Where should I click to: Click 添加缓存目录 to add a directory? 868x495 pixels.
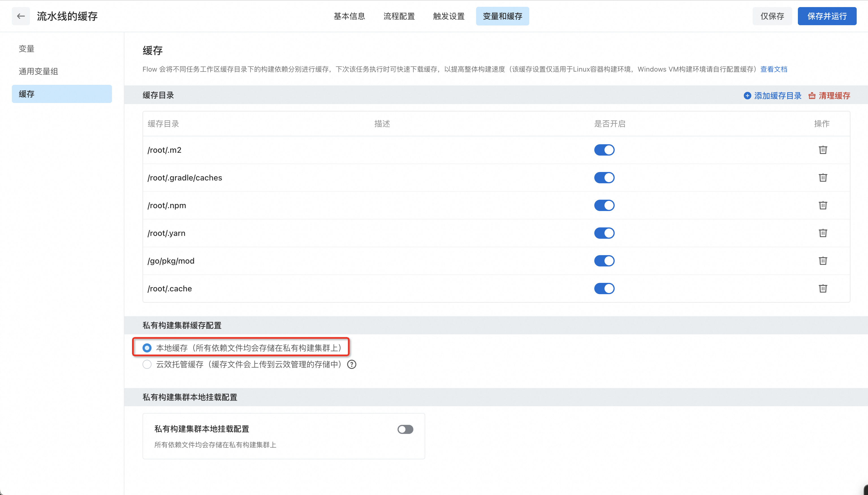[772, 96]
